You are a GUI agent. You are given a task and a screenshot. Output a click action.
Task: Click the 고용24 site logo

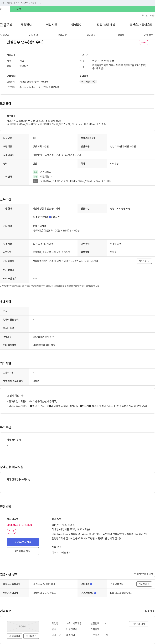coord(6,25)
